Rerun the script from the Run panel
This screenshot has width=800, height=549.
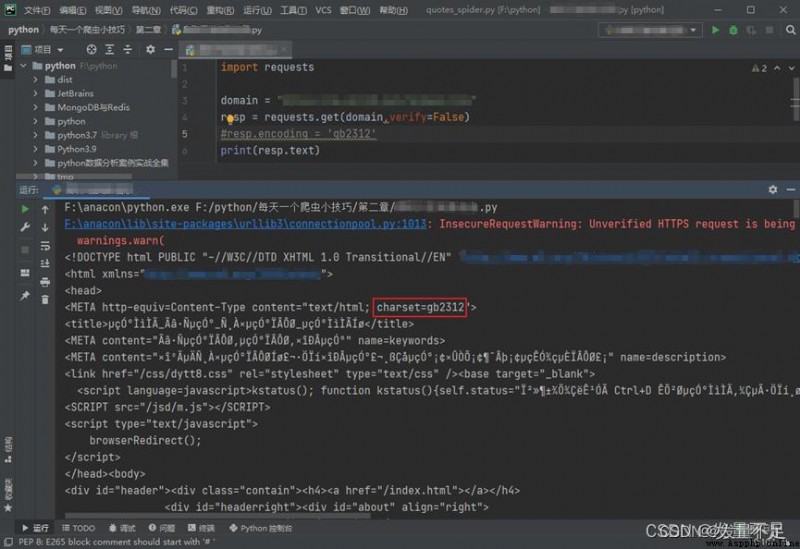pos(25,209)
